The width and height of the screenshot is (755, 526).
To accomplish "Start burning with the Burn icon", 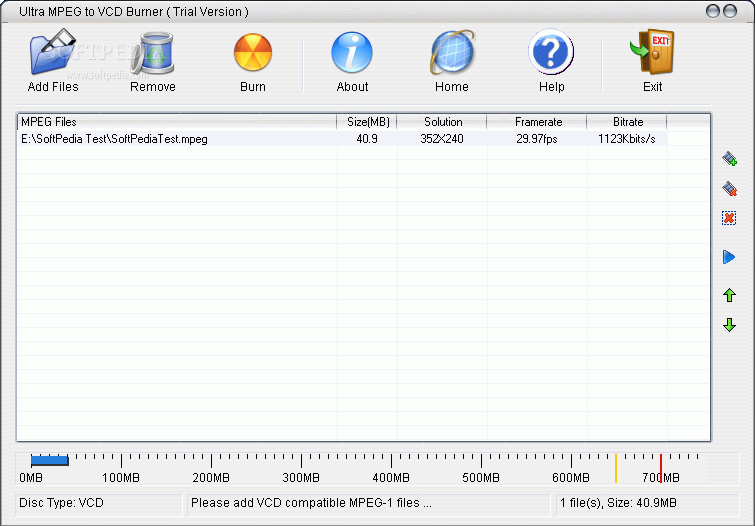I will [x=253, y=53].
